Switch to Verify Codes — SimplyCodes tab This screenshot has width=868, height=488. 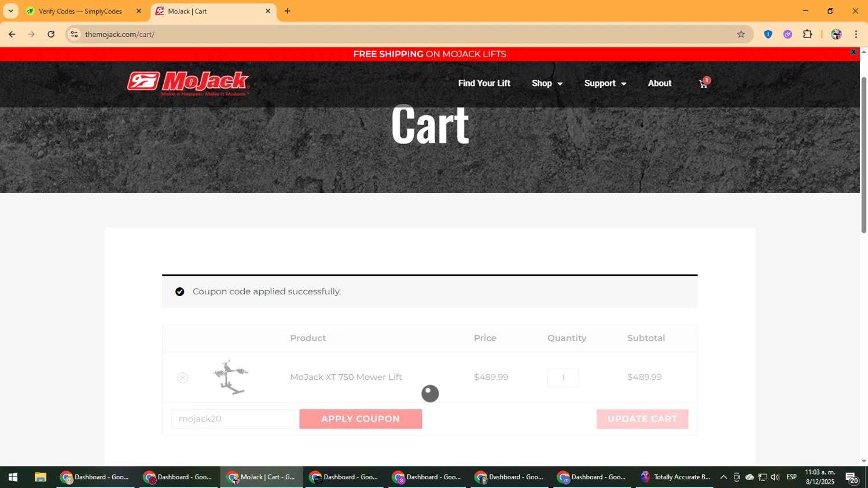80,11
